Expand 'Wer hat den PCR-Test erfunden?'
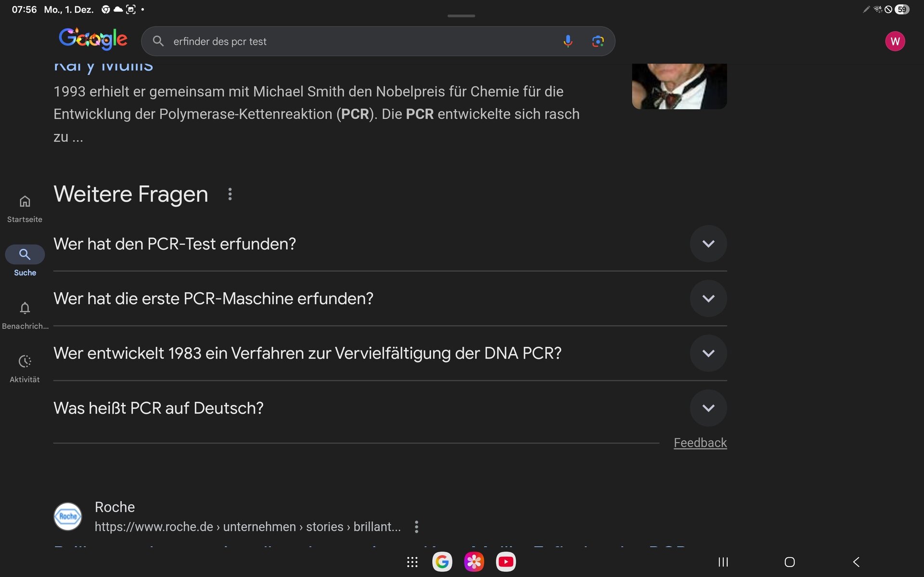This screenshot has height=577, width=924. tap(708, 244)
